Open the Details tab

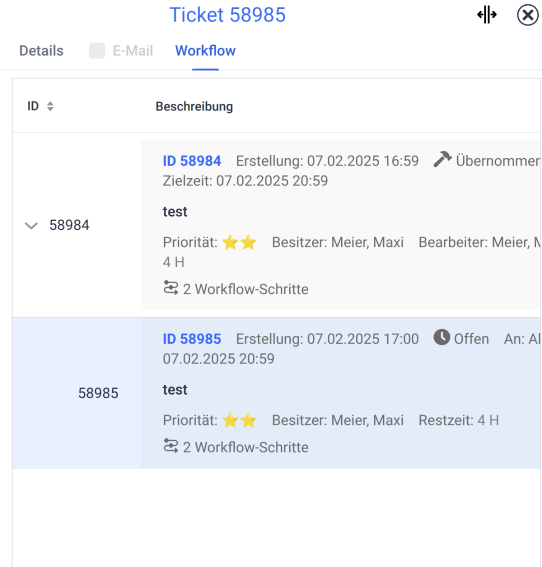point(41,51)
